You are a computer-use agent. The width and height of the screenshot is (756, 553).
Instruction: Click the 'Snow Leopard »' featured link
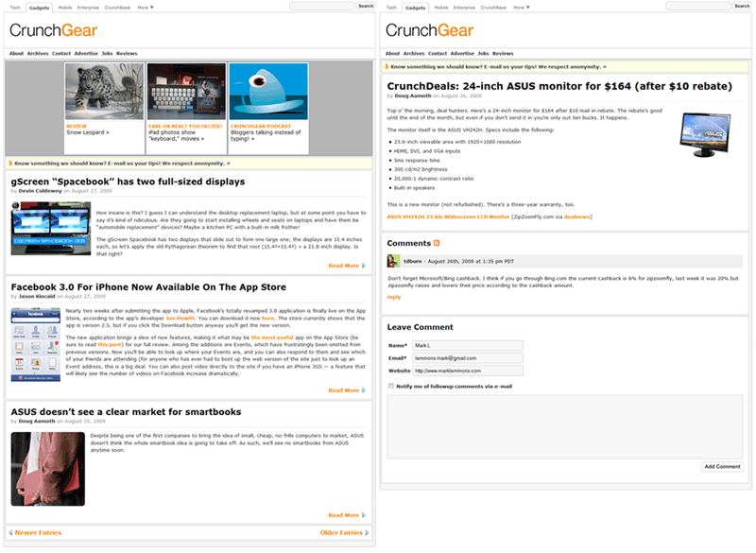88,132
